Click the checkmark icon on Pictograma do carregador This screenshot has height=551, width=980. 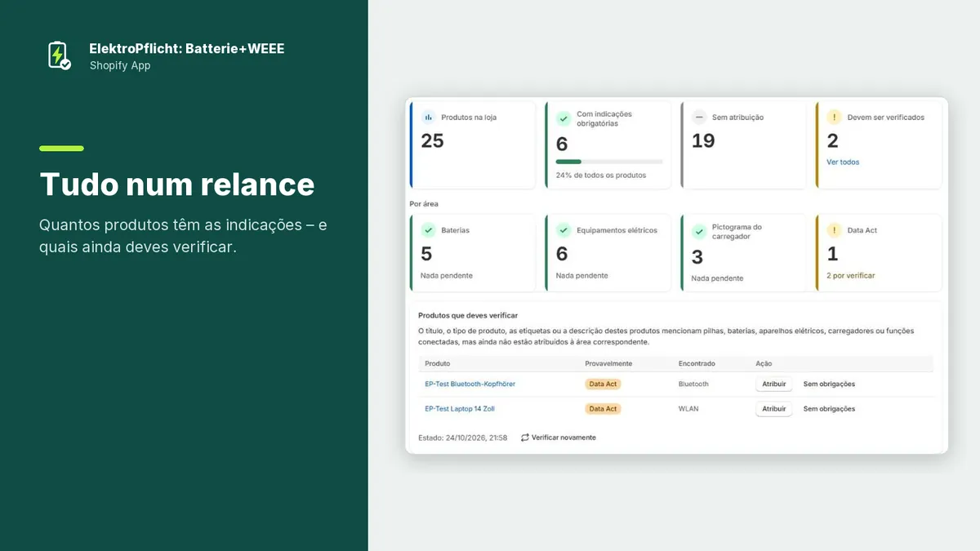point(699,232)
